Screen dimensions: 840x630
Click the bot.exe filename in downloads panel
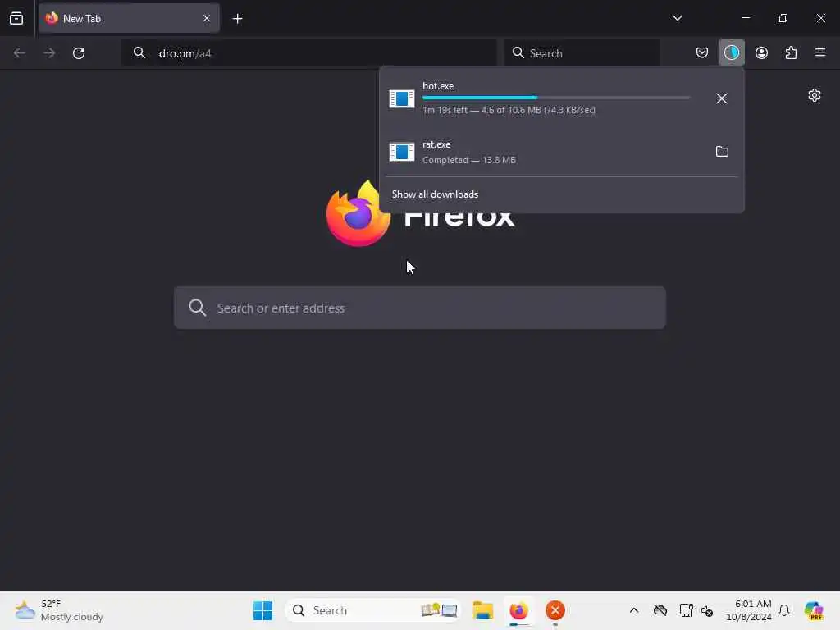438,86
